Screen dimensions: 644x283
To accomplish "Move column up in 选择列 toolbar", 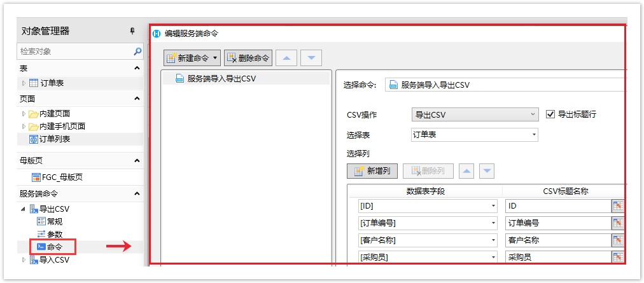I will (466, 170).
